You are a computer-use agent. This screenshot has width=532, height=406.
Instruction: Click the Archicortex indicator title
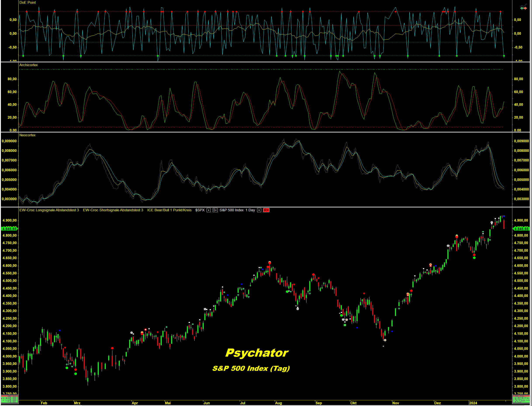click(28, 65)
